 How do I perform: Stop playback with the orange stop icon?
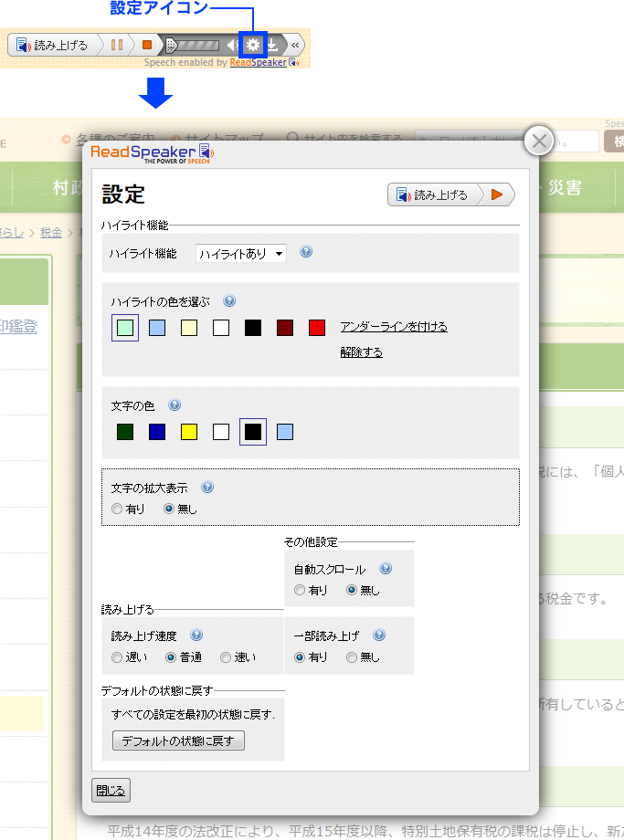pyautogui.click(x=146, y=45)
